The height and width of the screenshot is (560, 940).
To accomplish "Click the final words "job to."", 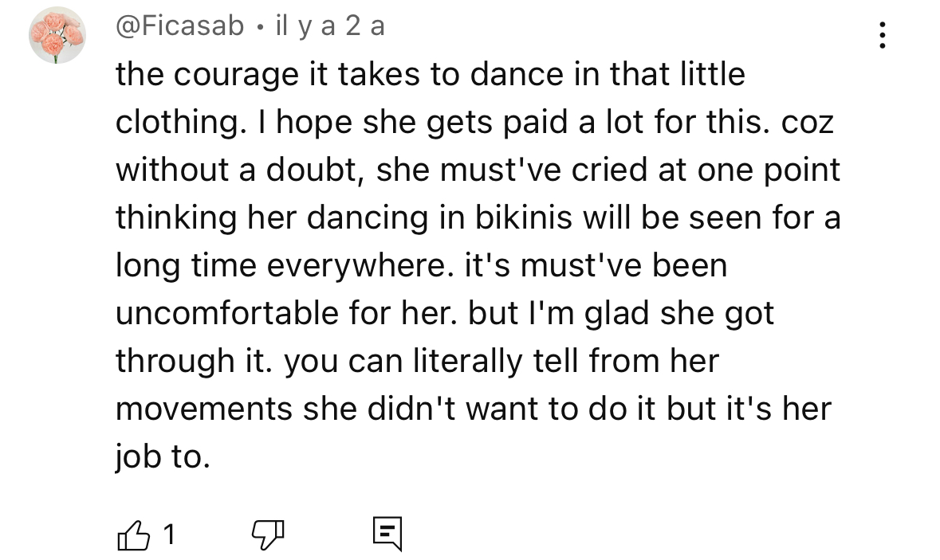I will (x=163, y=456).
